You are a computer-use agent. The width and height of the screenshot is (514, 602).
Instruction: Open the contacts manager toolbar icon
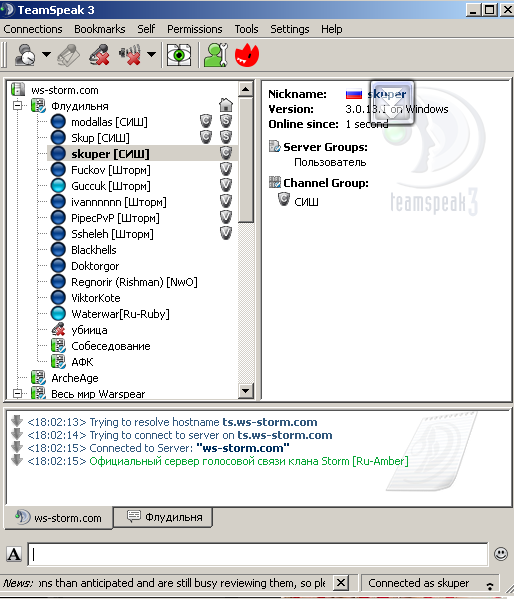click(215, 55)
